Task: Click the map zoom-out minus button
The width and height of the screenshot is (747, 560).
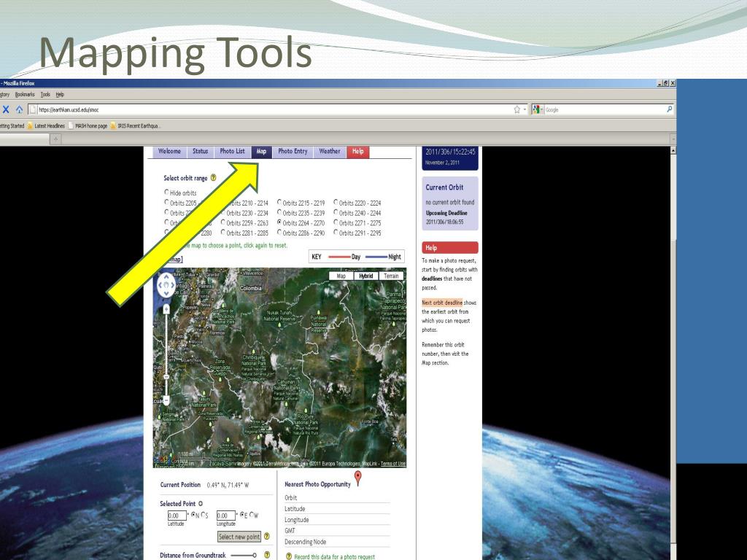Action: point(166,400)
